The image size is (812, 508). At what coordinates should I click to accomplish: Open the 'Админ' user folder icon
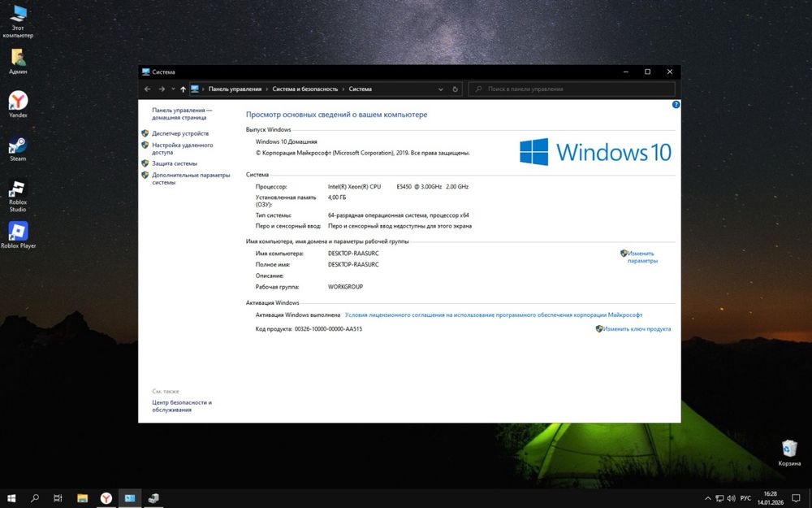[18, 62]
